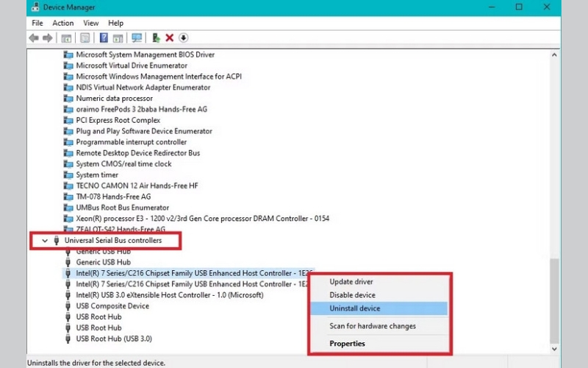Open the View menu

tap(90, 23)
